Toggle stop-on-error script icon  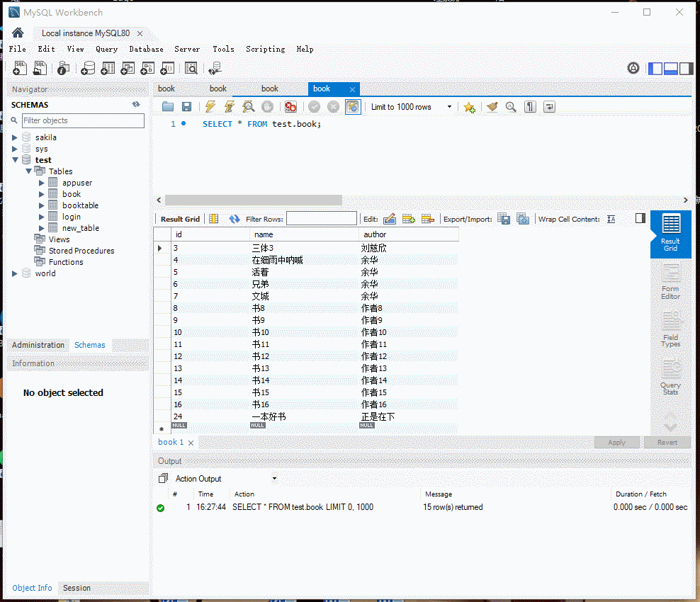[290, 107]
